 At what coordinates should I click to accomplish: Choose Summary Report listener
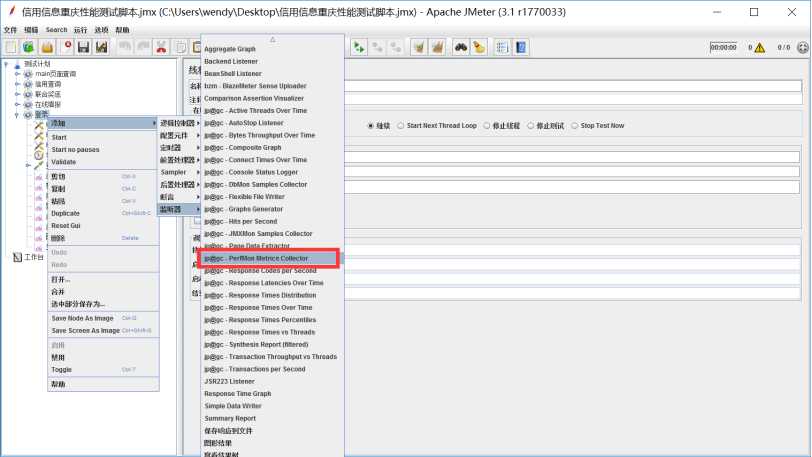(272, 419)
